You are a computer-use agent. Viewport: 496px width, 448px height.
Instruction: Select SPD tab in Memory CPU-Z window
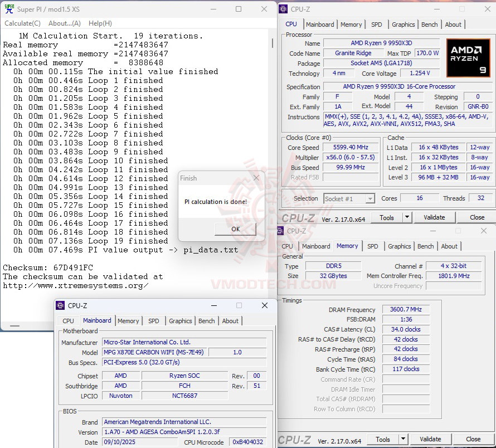point(373,246)
